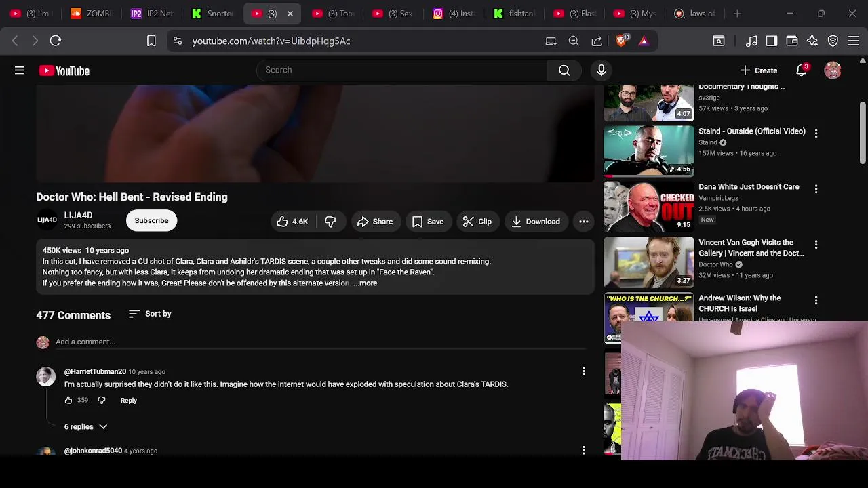
Task: Open options for HarrietTubman20's comment
Action: [583, 371]
